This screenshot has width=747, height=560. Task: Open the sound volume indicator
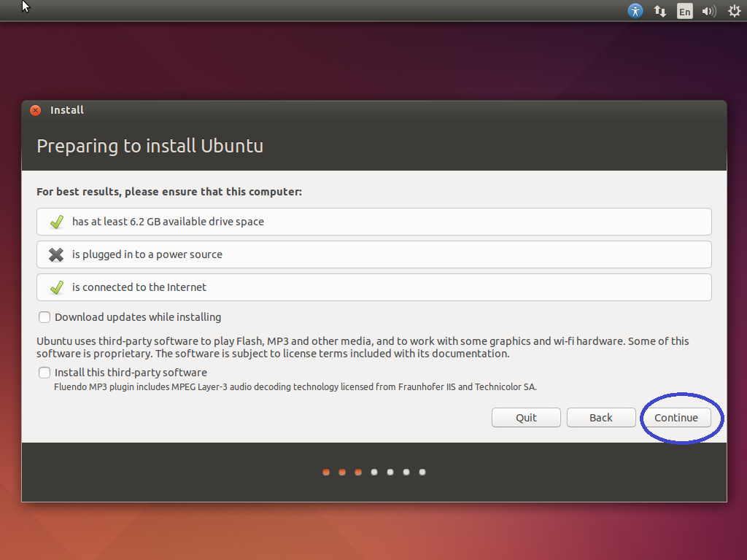click(709, 11)
